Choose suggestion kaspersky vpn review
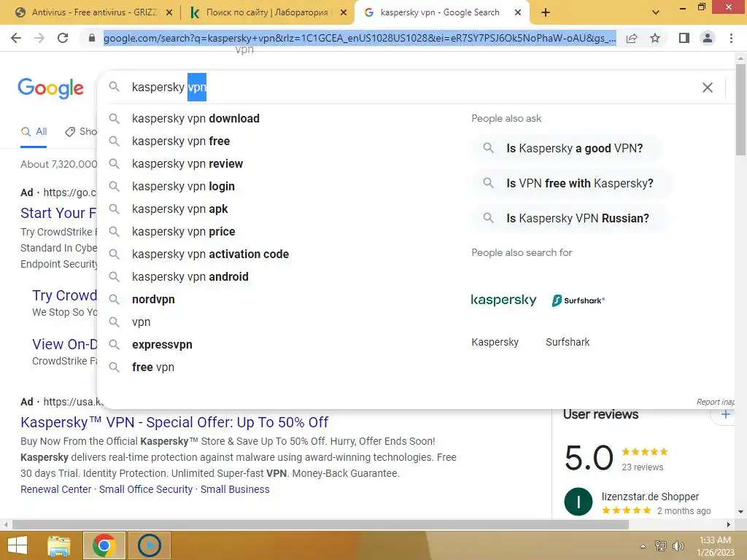The image size is (747, 560). pyautogui.click(x=187, y=164)
